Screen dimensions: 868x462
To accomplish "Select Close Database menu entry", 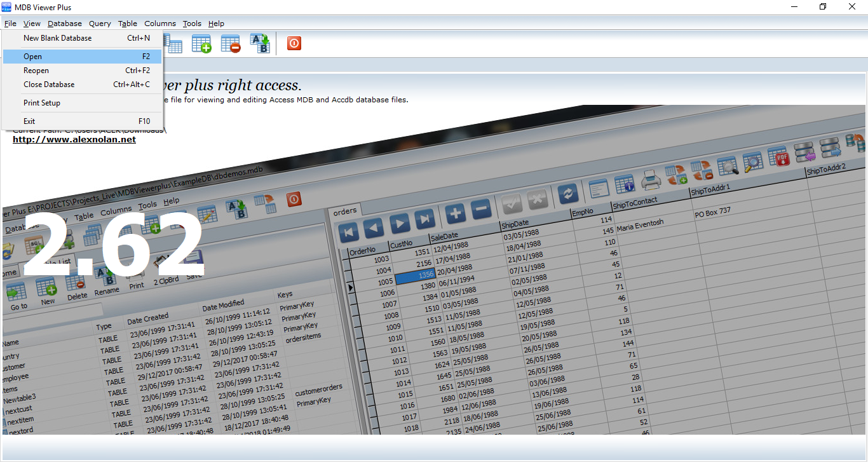I will tap(49, 85).
